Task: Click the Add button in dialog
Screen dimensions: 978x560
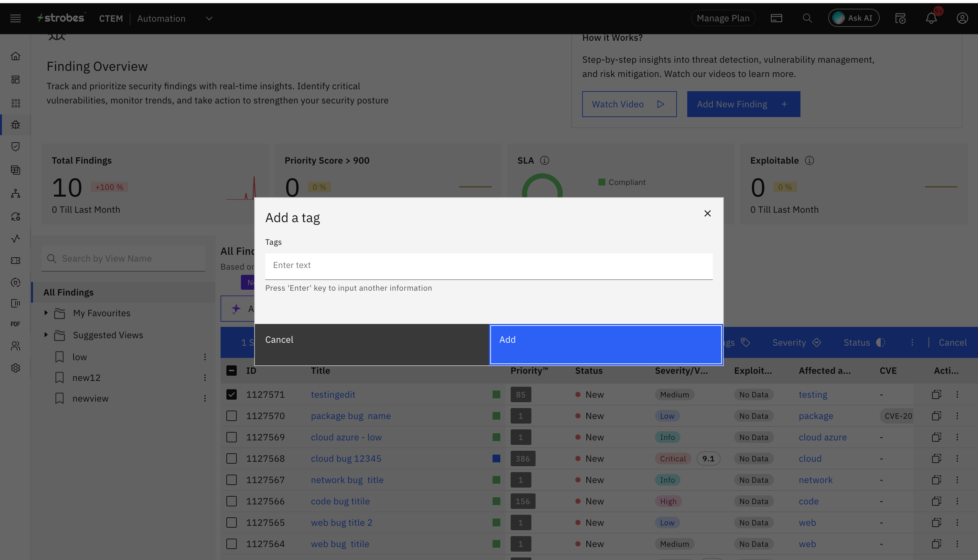Action: (x=605, y=344)
